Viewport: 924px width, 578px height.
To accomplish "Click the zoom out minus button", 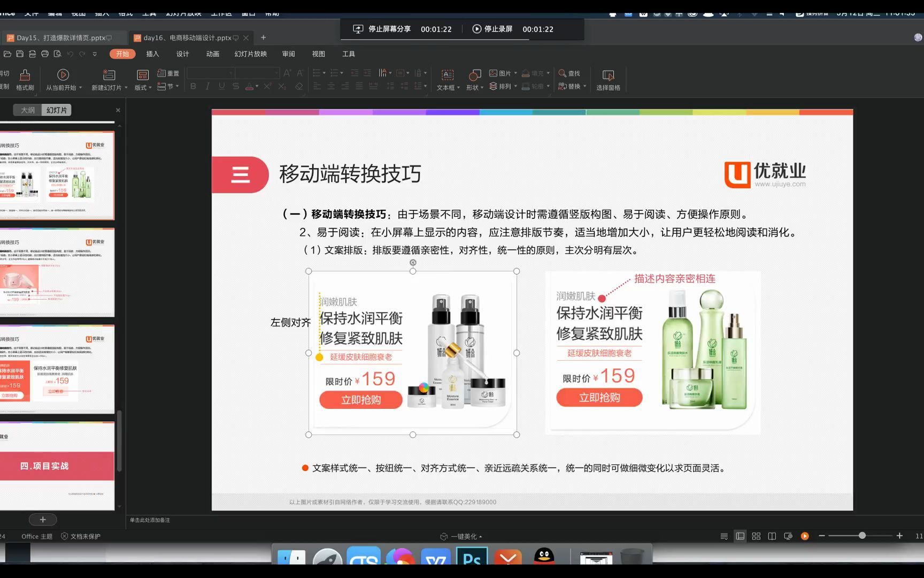I will [x=822, y=536].
